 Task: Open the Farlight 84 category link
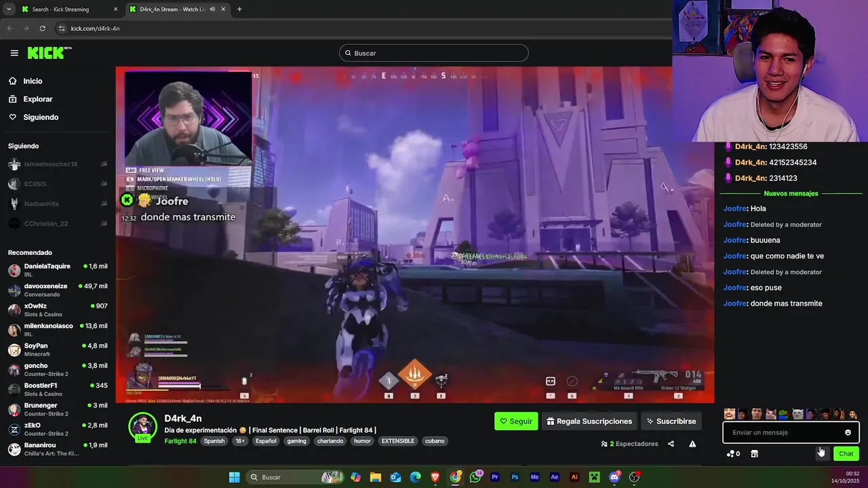point(180,441)
